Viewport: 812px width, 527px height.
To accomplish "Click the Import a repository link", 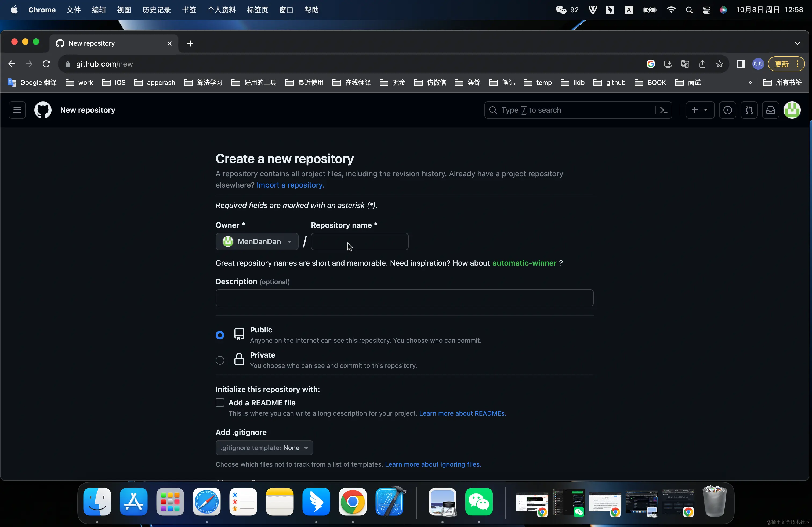I will (x=290, y=185).
